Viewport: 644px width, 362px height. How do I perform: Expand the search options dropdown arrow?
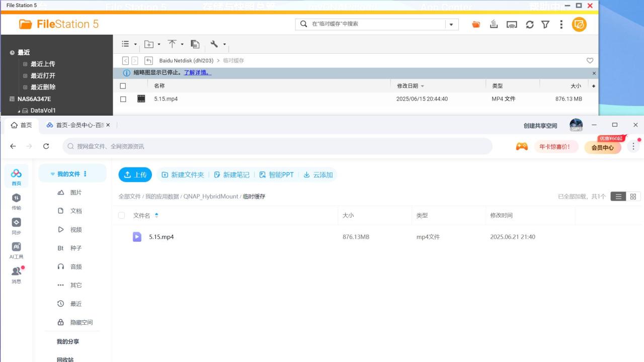click(x=451, y=24)
